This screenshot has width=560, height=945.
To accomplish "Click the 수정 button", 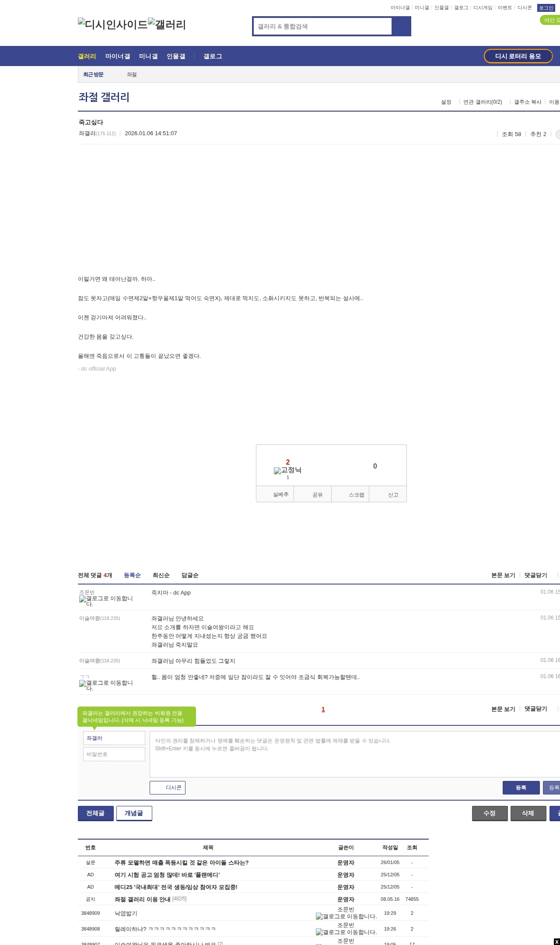I will tap(490, 813).
